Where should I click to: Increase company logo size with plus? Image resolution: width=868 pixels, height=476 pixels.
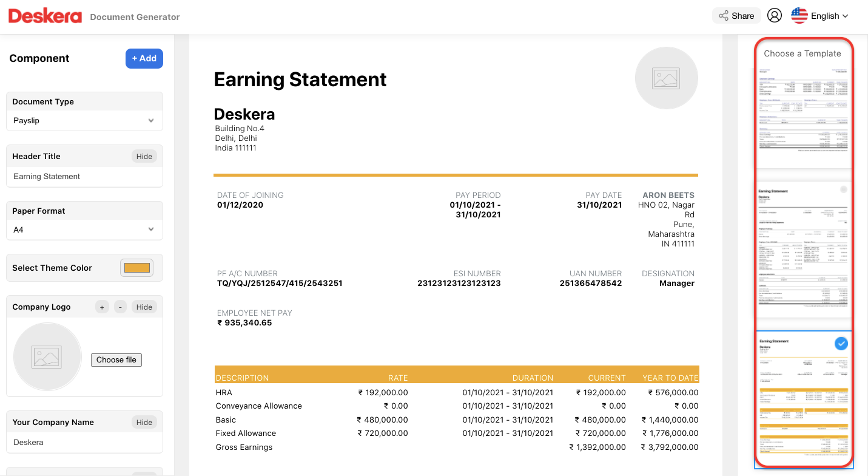coord(102,307)
